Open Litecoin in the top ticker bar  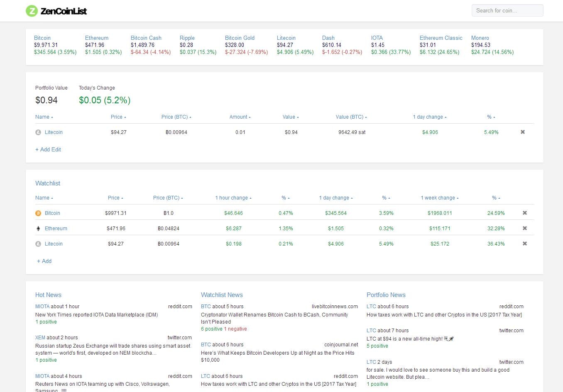pos(286,38)
